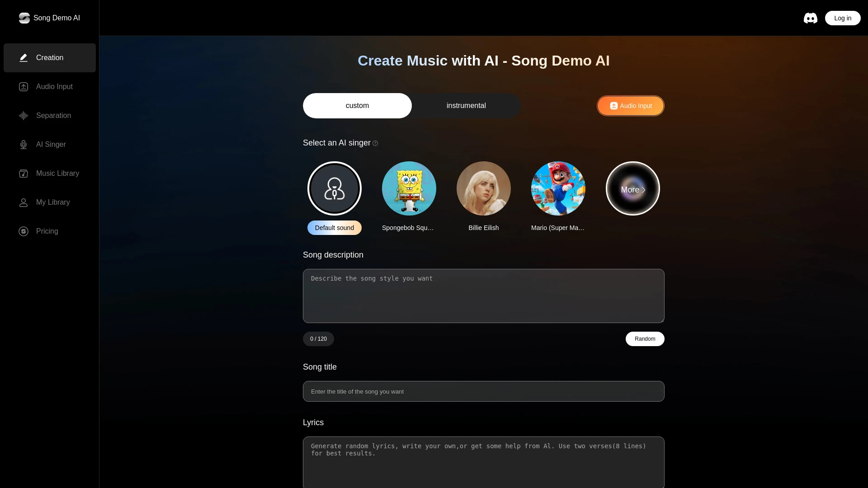Screen dimensions: 868x488
Task: Select Spongebob Squarepants AI singer
Action: tap(409, 188)
